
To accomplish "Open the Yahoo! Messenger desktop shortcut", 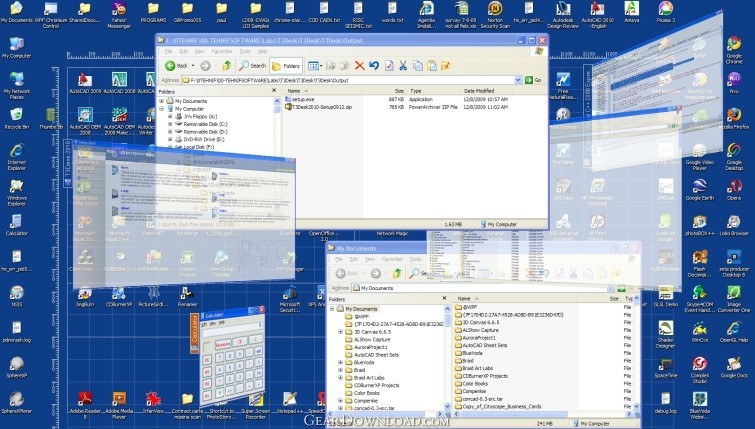I will point(119,15).
